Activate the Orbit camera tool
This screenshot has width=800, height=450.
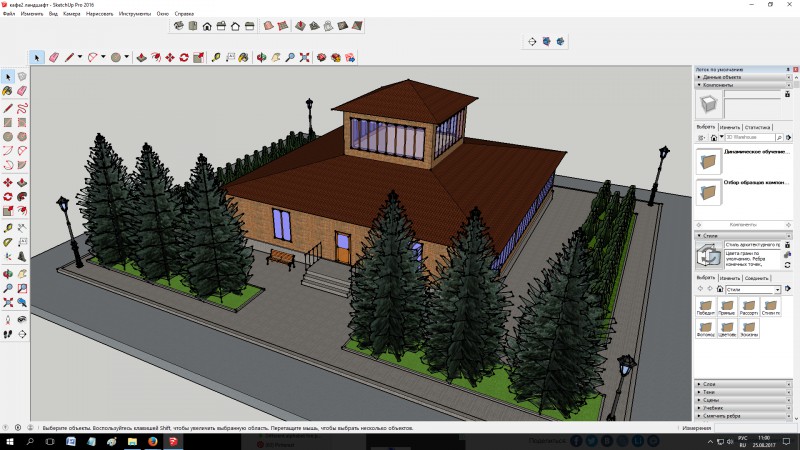[262, 58]
